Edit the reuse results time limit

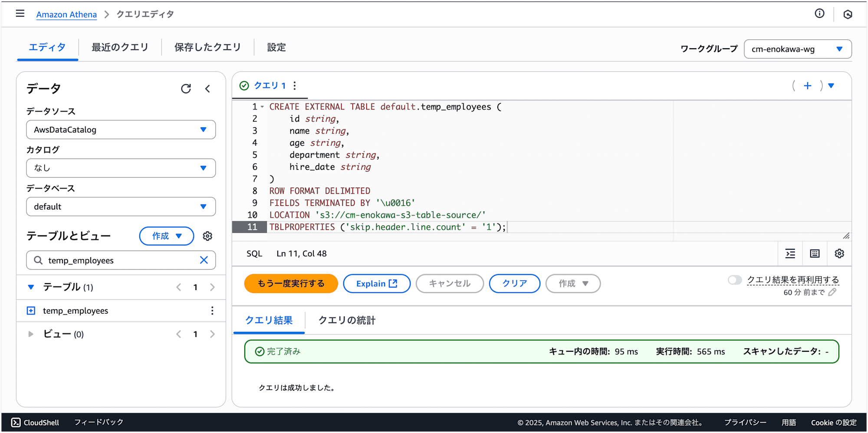point(832,292)
